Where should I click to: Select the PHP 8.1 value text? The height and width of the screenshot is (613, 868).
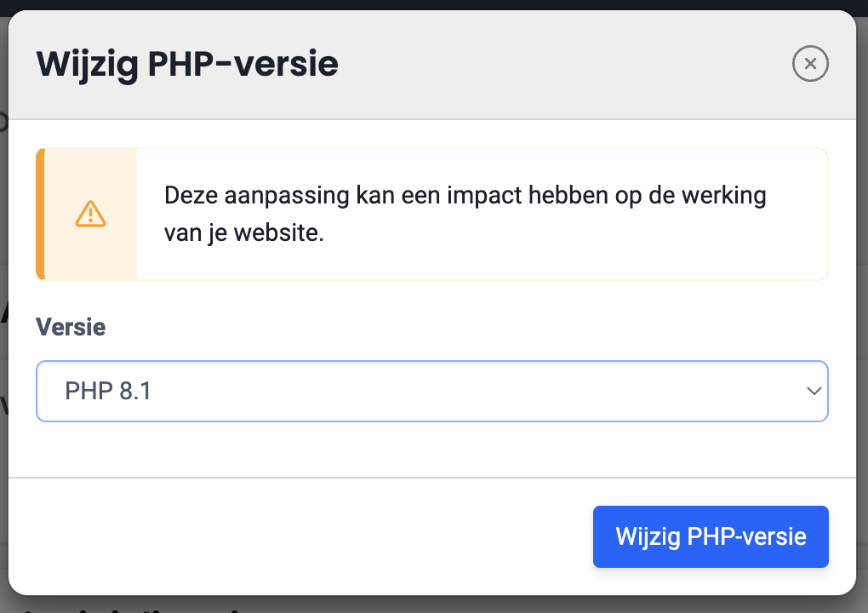(108, 392)
